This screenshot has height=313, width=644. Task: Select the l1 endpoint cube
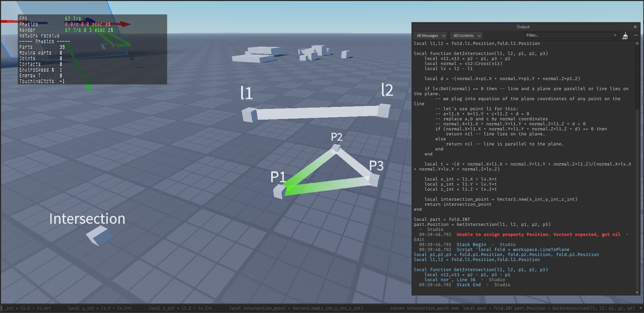tap(249, 115)
